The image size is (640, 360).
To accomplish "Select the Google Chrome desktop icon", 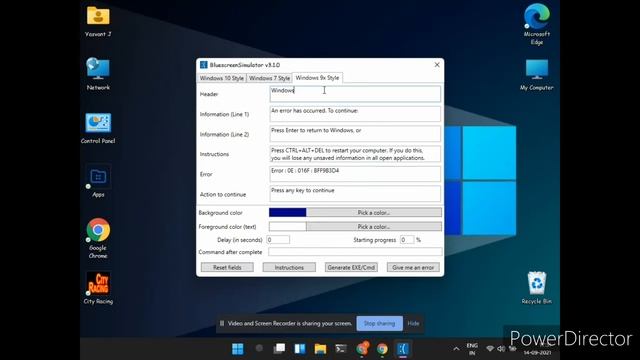I will [98, 238].
